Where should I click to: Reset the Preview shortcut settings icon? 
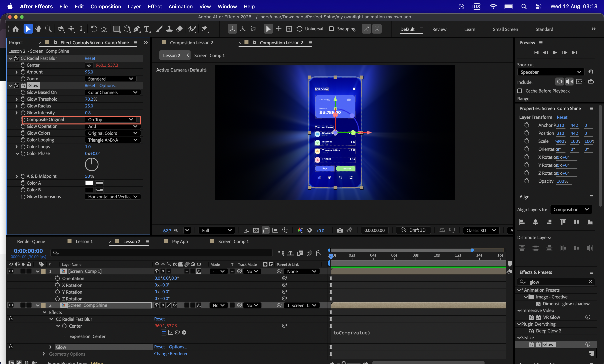[x=591, y=72]
